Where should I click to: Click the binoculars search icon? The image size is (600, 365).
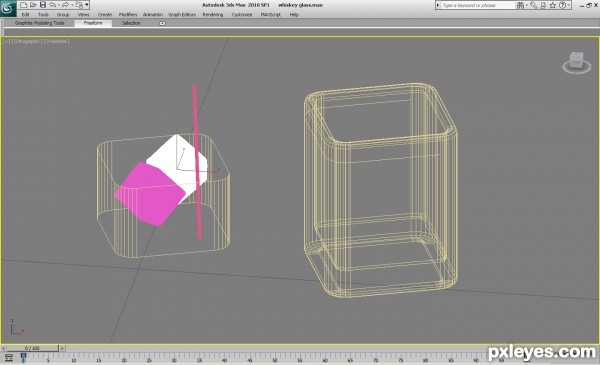520,5
